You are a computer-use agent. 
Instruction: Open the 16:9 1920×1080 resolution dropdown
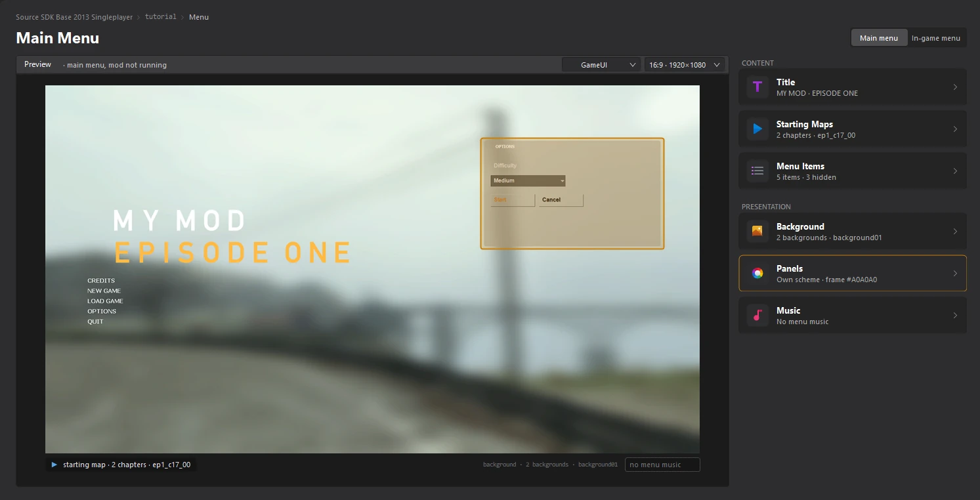tap(685, 65)
